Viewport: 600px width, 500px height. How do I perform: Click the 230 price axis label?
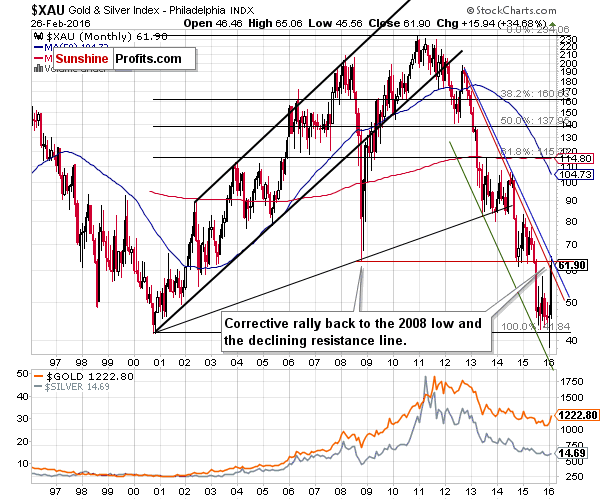pyautogui.click(x=568, y=39)
